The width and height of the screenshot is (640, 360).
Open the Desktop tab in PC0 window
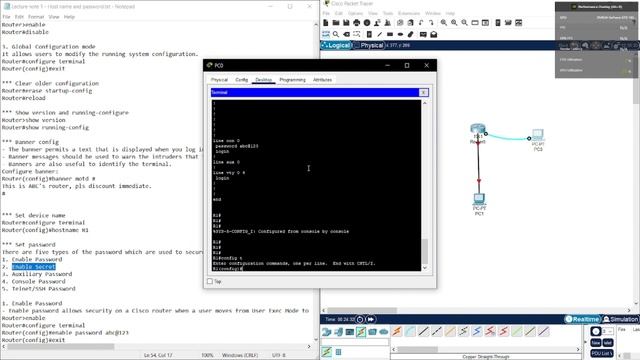264,80
